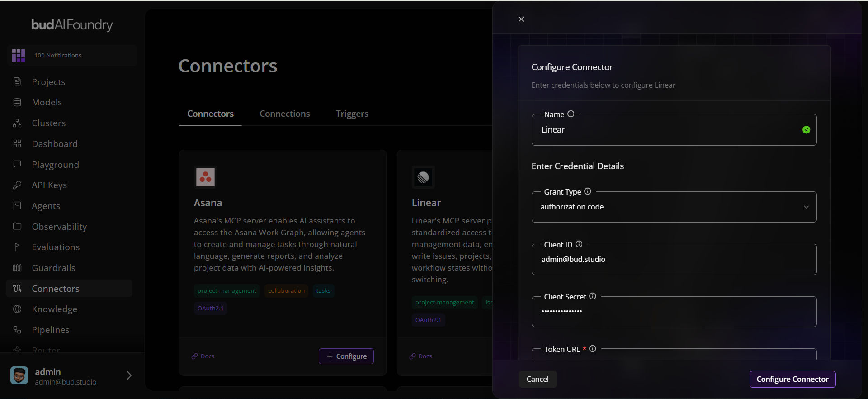Viewport: 868px width, 399px height.
Task: Click the admin@bud.studio account email
Action: (x=66, y=382)
